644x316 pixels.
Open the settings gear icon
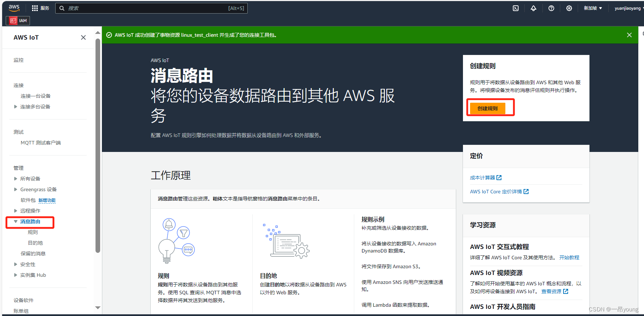coord(569,8)
